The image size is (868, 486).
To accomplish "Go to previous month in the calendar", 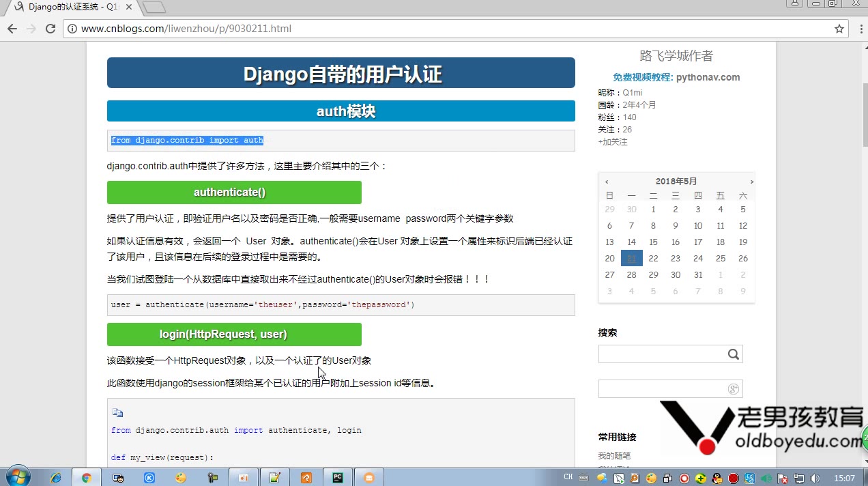I will [607, 182].
